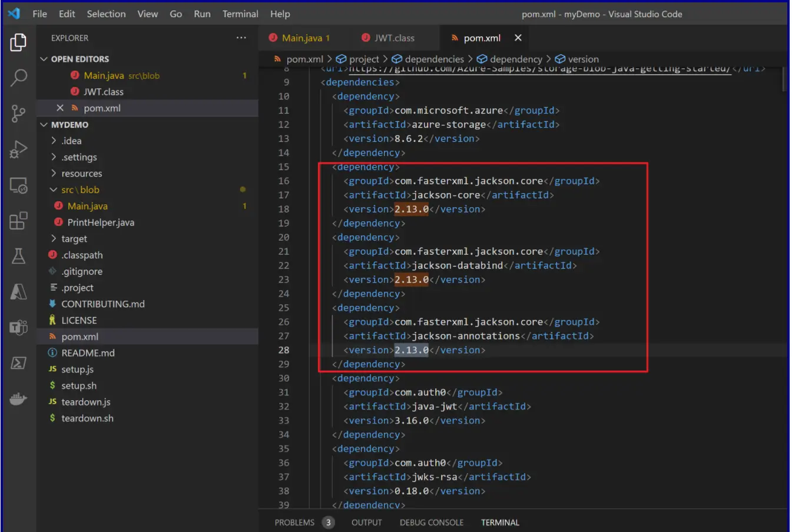Open the Teams Toolkit view

[18, 327]
